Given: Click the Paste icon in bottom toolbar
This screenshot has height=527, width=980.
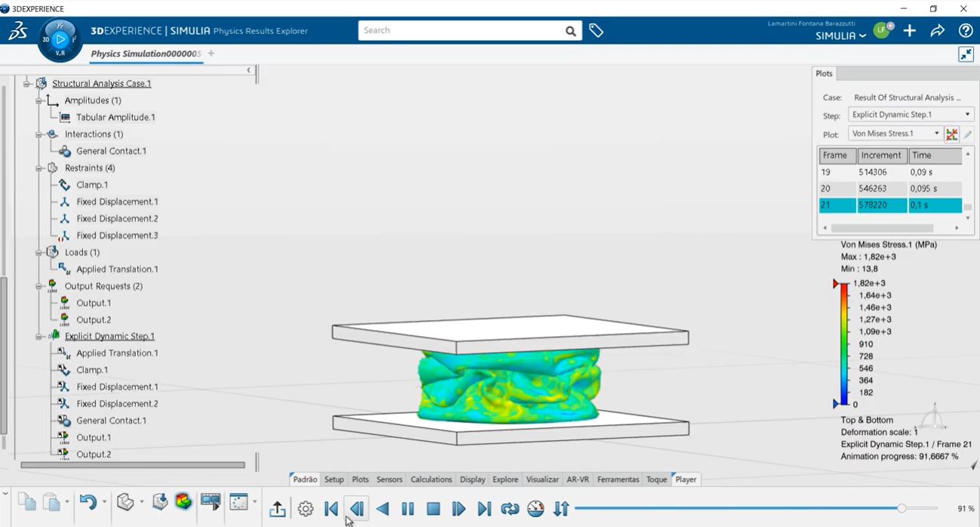Looking at the screenshot, I should 51,502.
